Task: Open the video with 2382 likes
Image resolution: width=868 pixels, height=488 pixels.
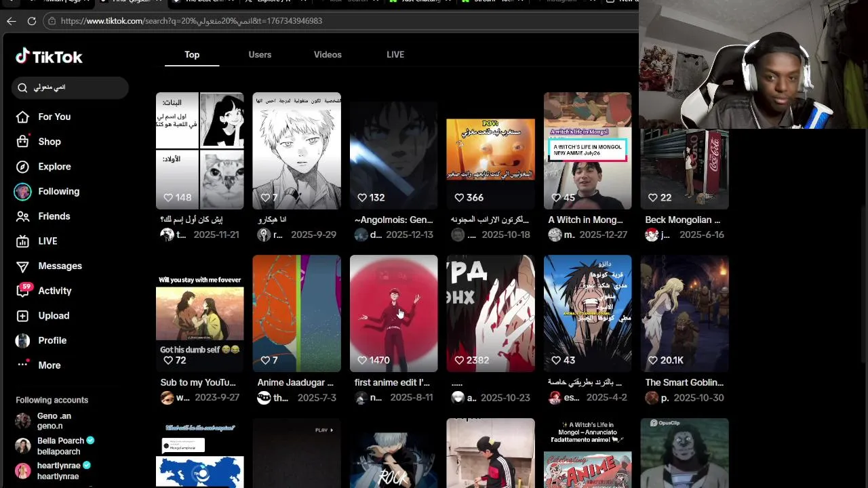Action: coord(491,313)
